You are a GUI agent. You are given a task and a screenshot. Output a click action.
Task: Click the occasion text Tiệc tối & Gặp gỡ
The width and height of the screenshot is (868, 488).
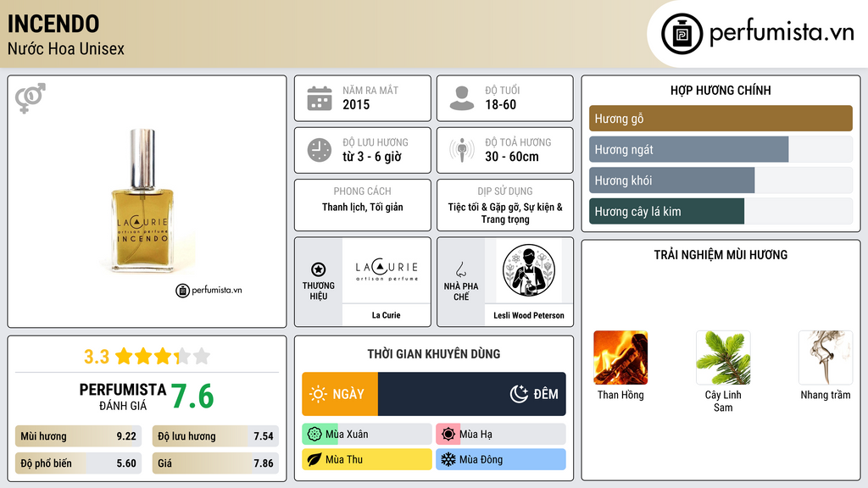click(x=505, y=213)
